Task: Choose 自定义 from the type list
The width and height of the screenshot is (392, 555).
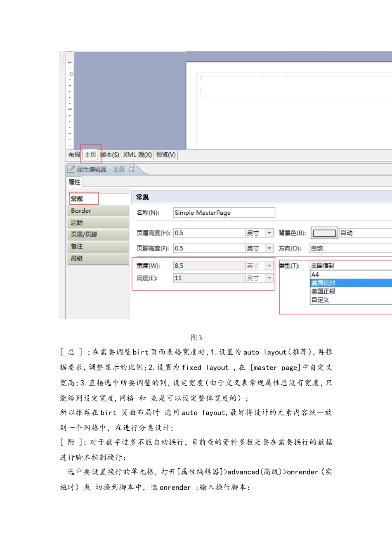Action: [x=351, y=300]
